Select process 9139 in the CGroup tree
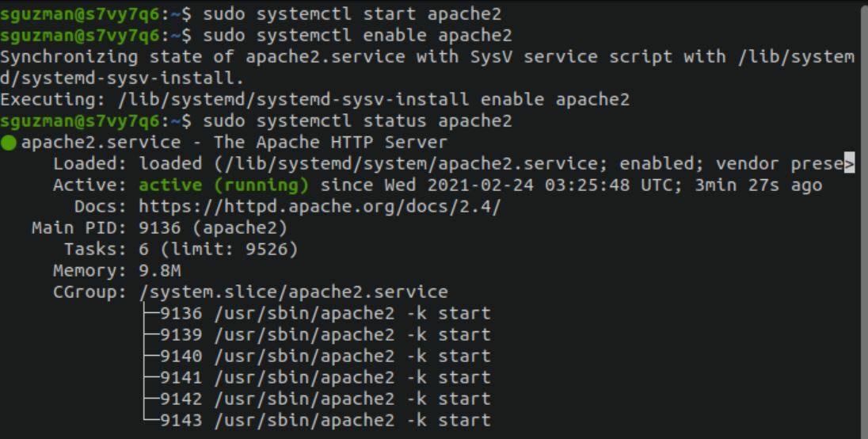868x439 pixels. point(181,335)
